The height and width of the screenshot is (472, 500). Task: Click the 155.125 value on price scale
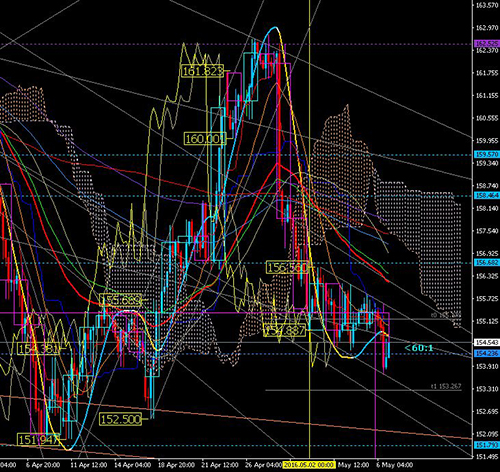[487, 321]
